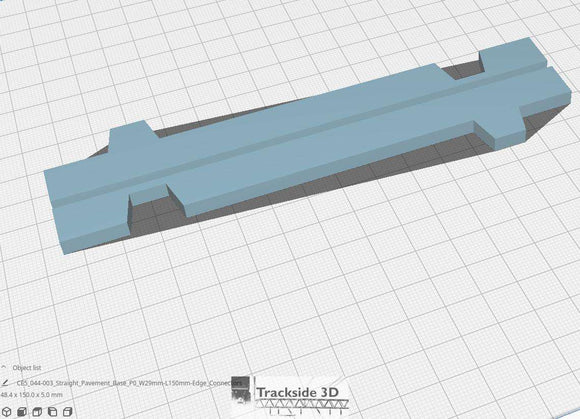Click the 48.4 x 150.0 x 5.0 mm dimensions

click(31, 395)
